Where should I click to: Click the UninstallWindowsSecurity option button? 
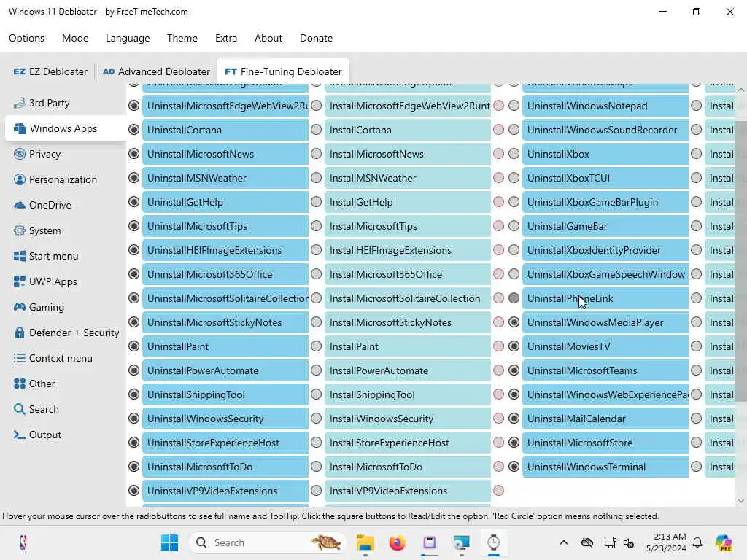pyautogui.click(x=225, y=419)
